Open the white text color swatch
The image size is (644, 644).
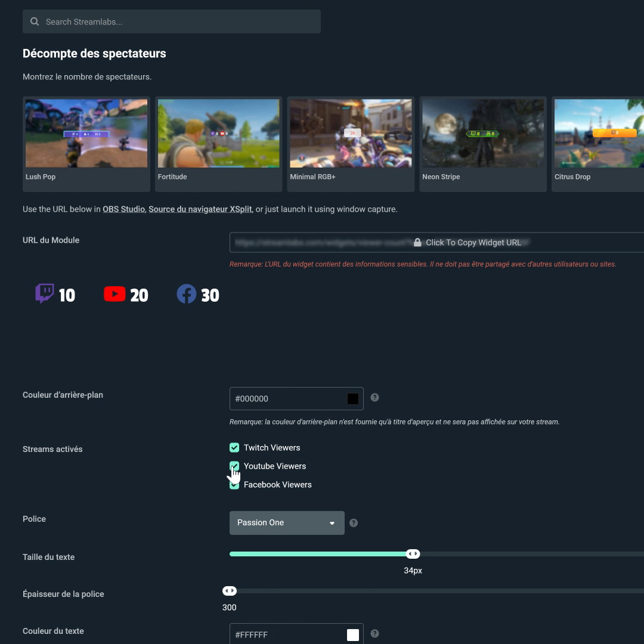[x=353, y=634]
